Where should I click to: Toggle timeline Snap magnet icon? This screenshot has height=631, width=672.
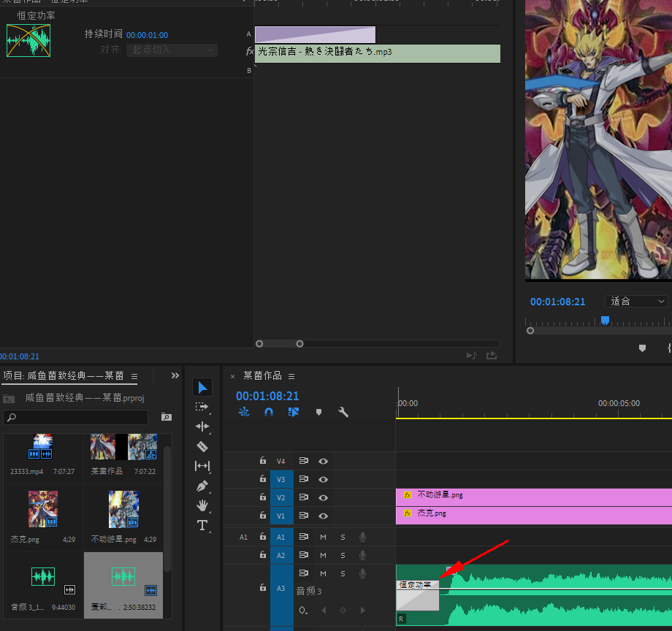tap(269, 412)
